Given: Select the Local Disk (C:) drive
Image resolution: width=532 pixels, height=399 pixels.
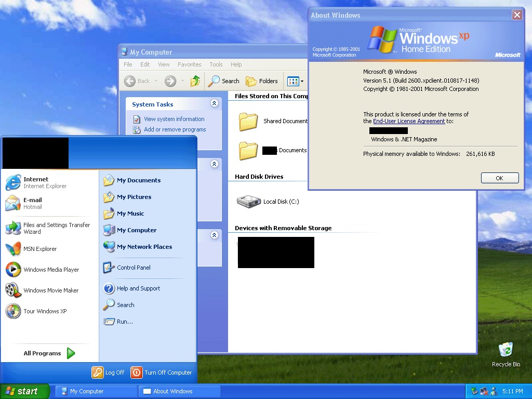Looking at the screenshot, I should point(268,202).
